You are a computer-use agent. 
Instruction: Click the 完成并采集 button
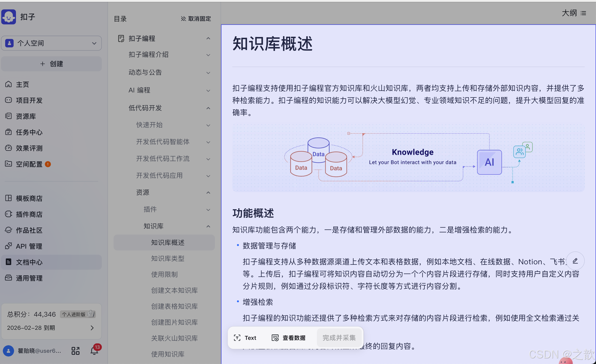[339, 338]
